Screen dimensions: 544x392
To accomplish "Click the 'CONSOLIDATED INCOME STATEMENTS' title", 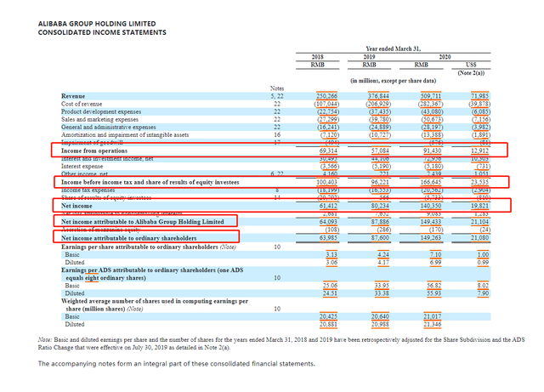I will click(x=102, y=32).
